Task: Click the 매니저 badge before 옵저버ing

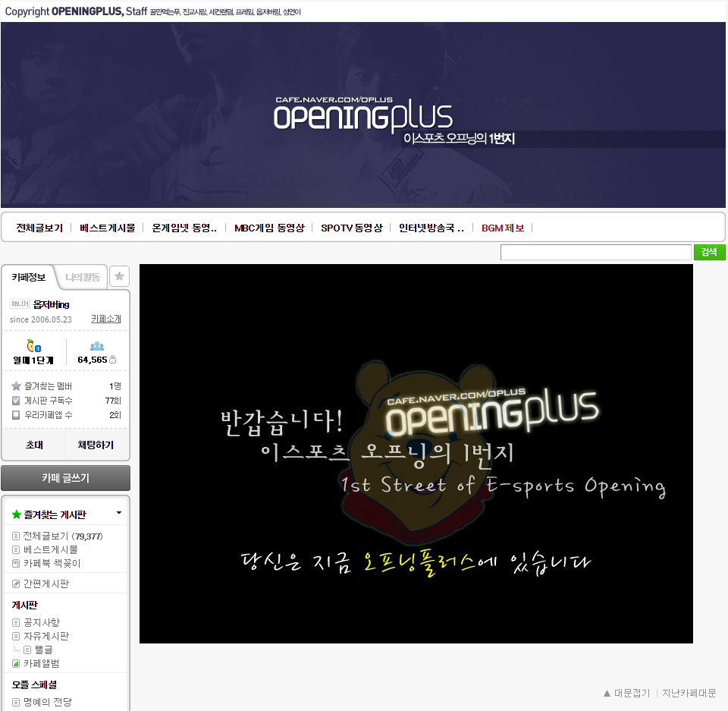Action: (20, 304)
